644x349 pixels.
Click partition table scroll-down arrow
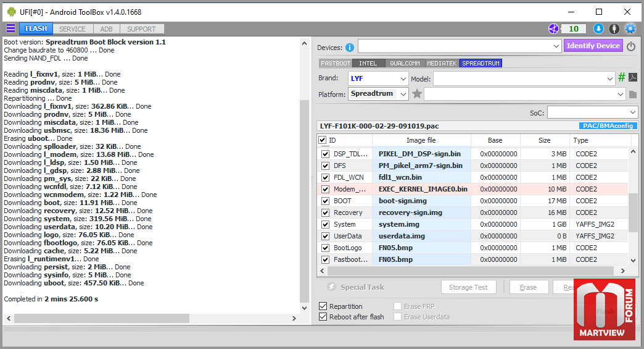633,260
